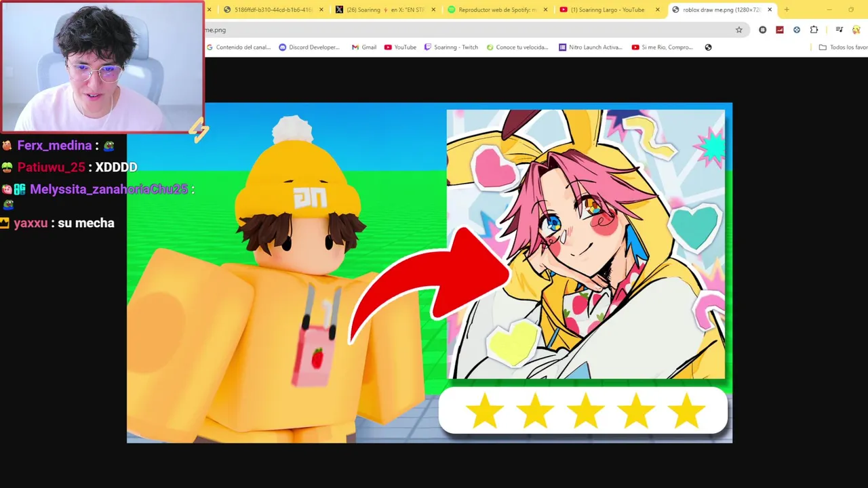Open Todos los favoritos folder
868x488 pixels.
coord(843,47)
